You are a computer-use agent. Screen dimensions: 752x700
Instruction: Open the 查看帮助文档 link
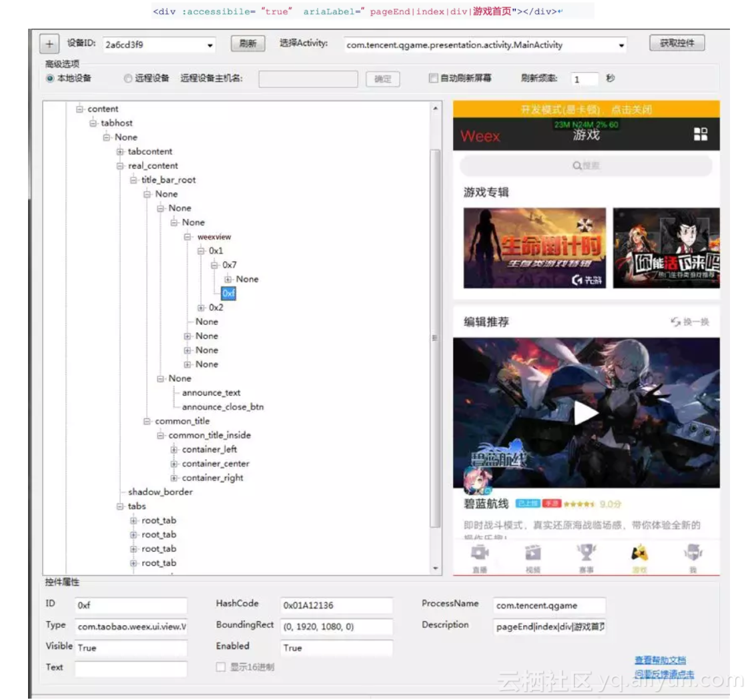click(660, 660)
